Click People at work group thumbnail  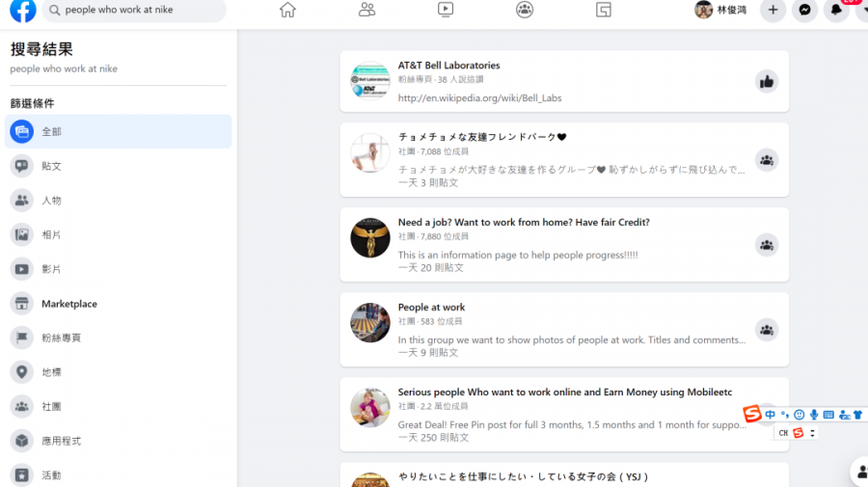click(370, 323)
